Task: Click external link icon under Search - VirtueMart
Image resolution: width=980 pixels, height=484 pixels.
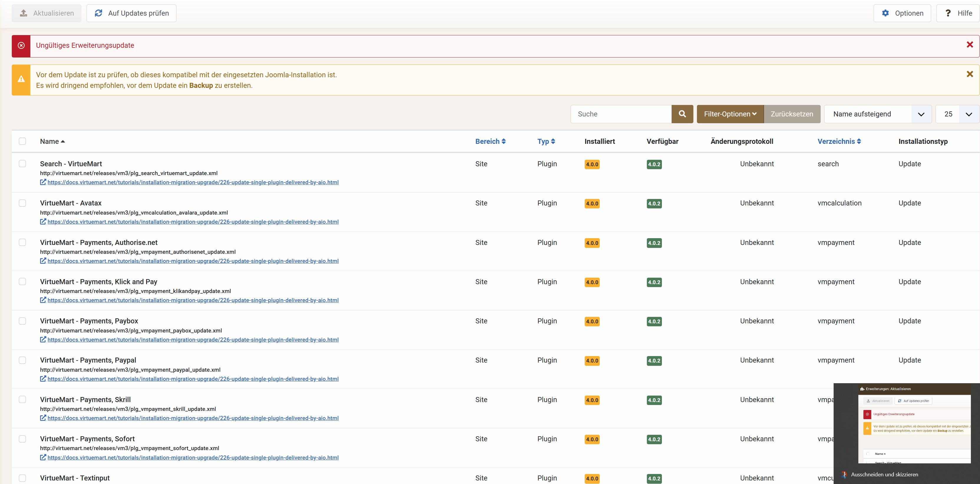Action: 43,182
